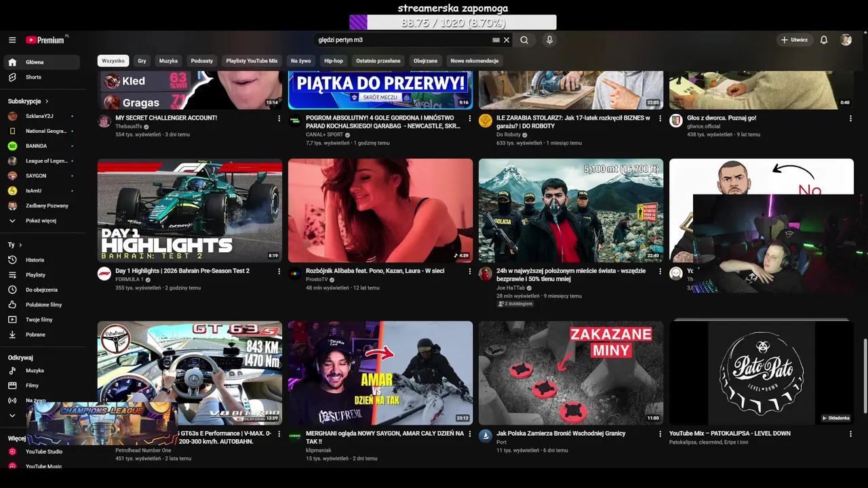Image resolution: width=868 pixels, height=488 pixels.
Task: Open National Geographic subscription channel
Action: tap(43, 131)
